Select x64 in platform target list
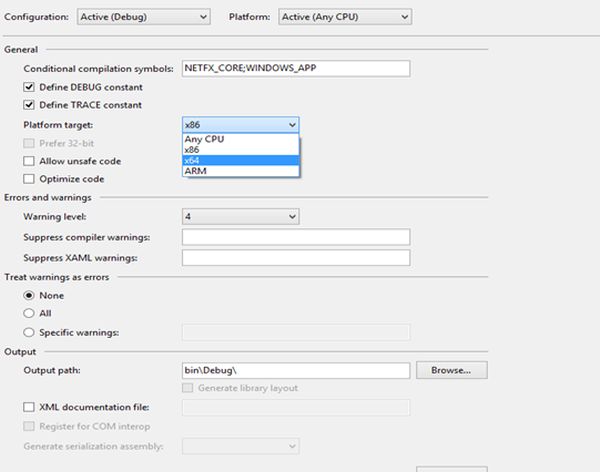The height and width of the screenshot is (472, 600). coord(241,160)
